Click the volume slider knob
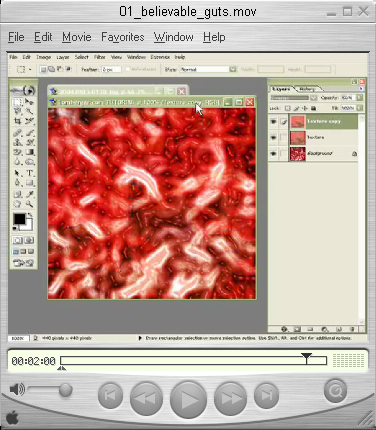The width and height of the screenshot is (376, 430). tap(66, 390)
